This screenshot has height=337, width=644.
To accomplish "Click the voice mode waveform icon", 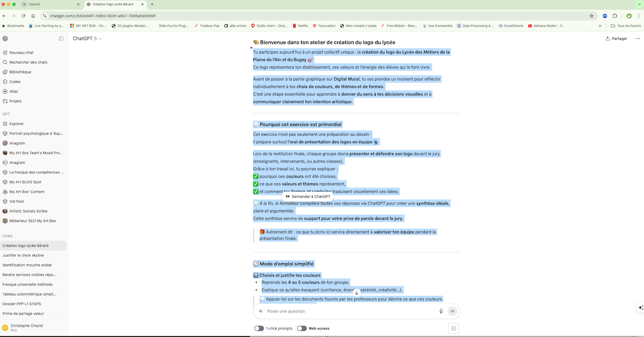I will click(x=453, y=311).
